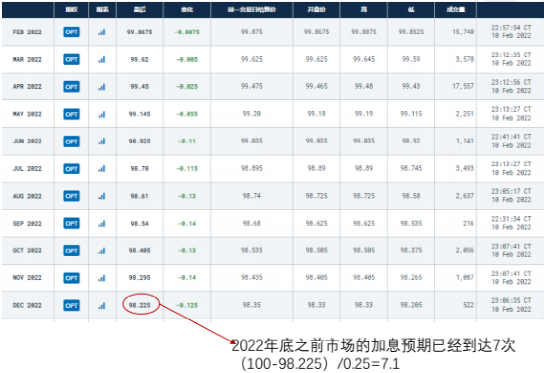Click the OPT button for SEP 2022
Screen dimensions: 544x373
71,223
